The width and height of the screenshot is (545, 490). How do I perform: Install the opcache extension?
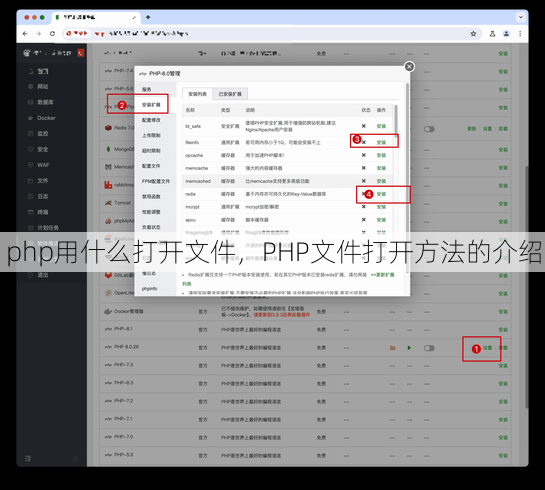tap(381, 155)
